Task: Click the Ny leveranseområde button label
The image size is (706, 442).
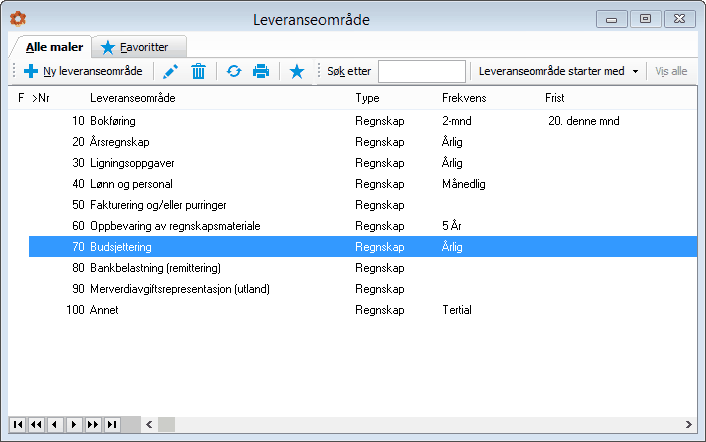Action: coord(93,71)
